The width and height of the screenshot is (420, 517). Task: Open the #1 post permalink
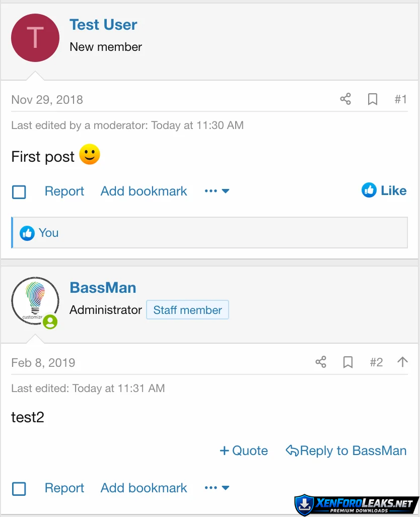(x=400, y=99)
